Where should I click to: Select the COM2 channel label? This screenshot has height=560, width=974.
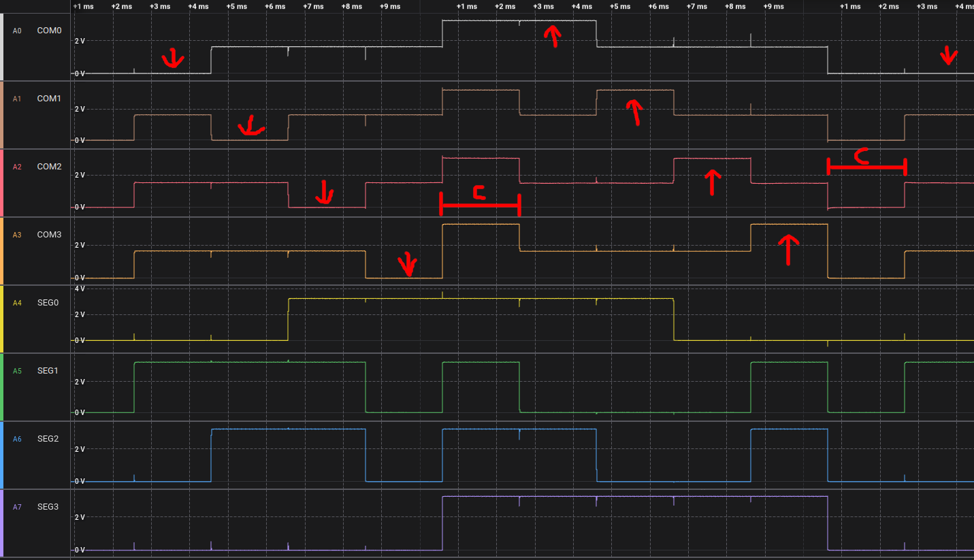pos(49,167)
